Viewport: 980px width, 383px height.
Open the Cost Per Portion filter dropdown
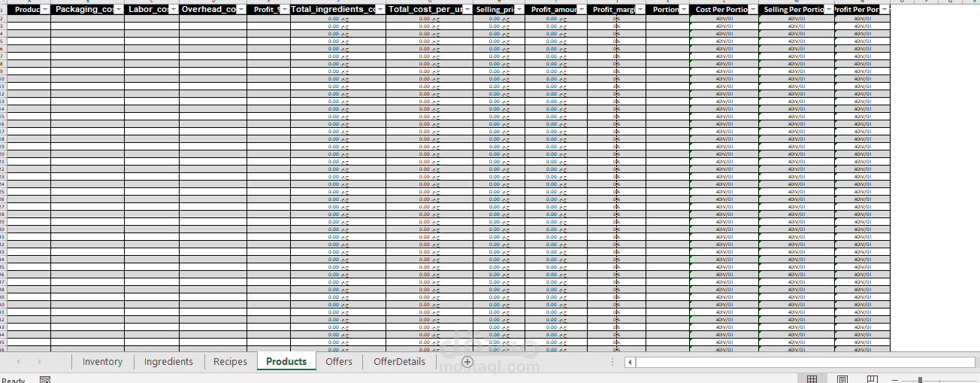[x=754, y=10]
